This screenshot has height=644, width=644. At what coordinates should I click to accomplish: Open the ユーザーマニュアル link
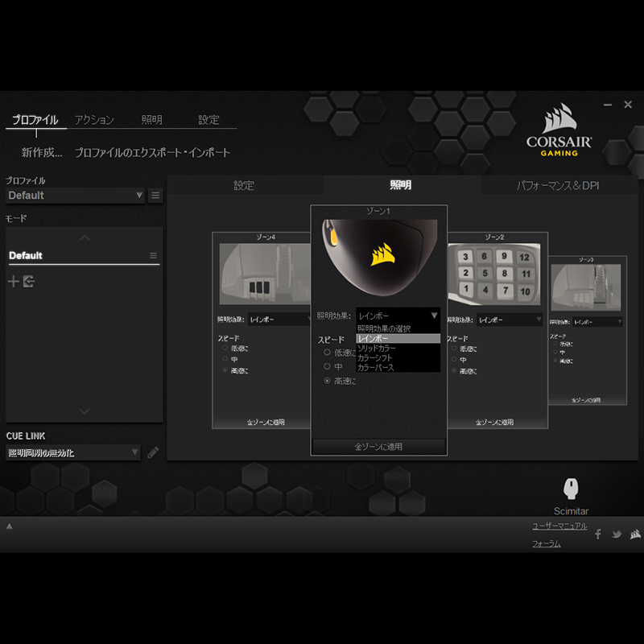559,526
